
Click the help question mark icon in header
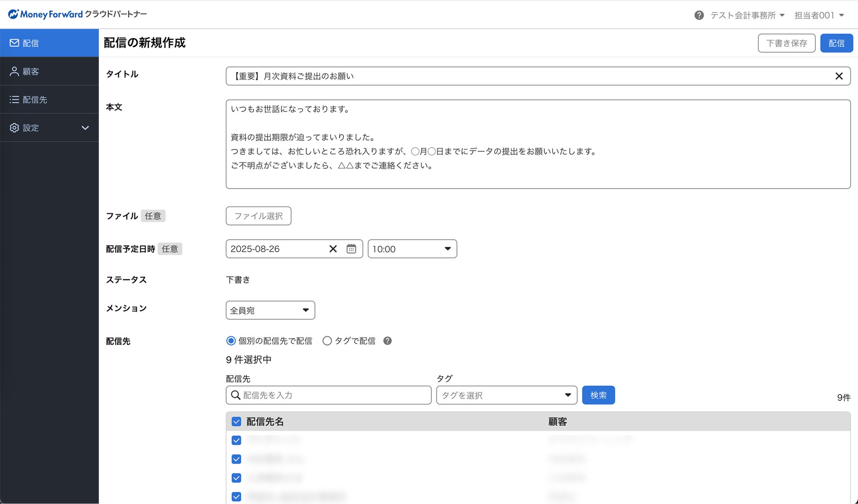[x=699, y=15]
